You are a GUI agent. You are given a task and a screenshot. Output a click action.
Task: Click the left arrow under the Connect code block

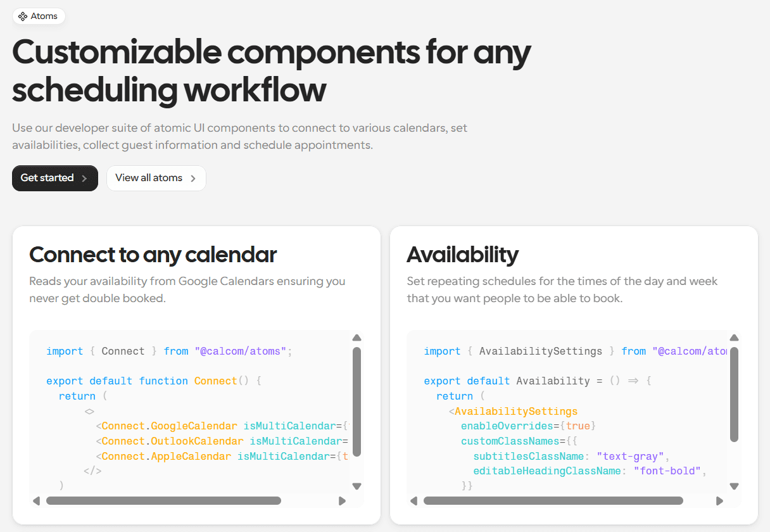click(36, 501)
